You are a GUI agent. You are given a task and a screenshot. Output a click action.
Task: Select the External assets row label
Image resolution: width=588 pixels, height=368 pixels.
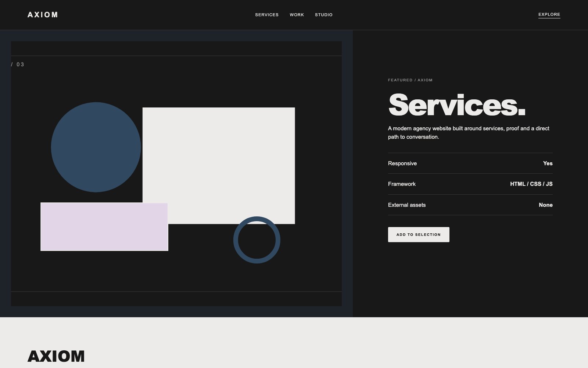407,205
